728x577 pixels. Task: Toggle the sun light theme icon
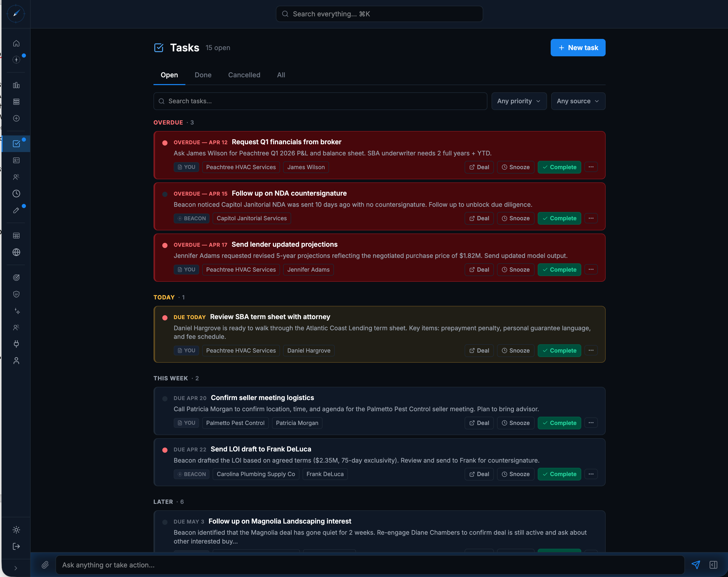(x=16, y=530)
